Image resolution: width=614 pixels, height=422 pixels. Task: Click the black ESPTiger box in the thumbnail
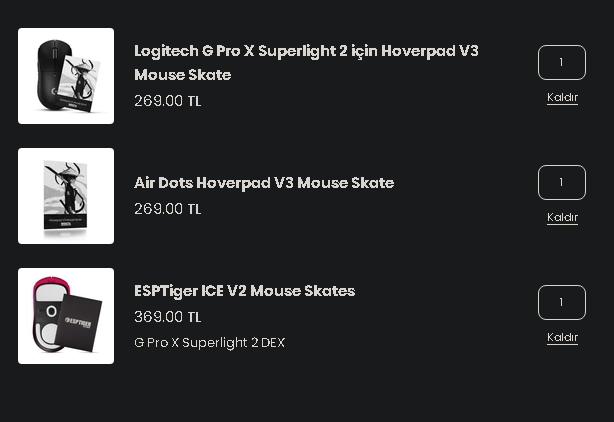pyautogui.click(x=83, y=323)
